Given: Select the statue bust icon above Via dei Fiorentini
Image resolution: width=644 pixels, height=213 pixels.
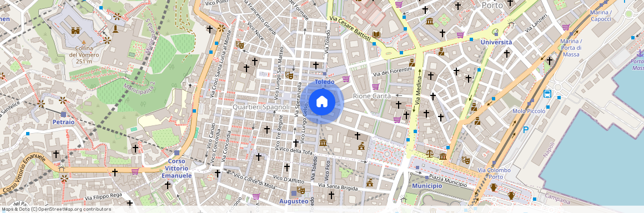Looking at the screenshot, I should (x=412, y=62).
